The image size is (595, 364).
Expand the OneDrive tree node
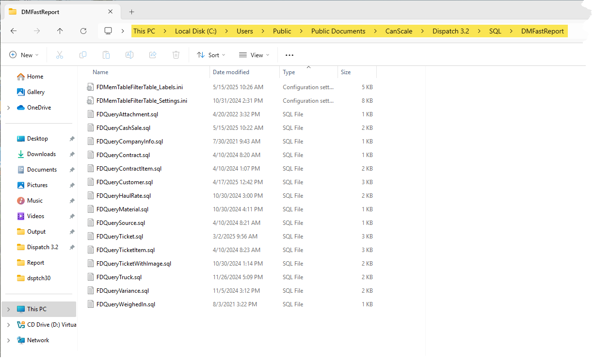pos(8,108)
